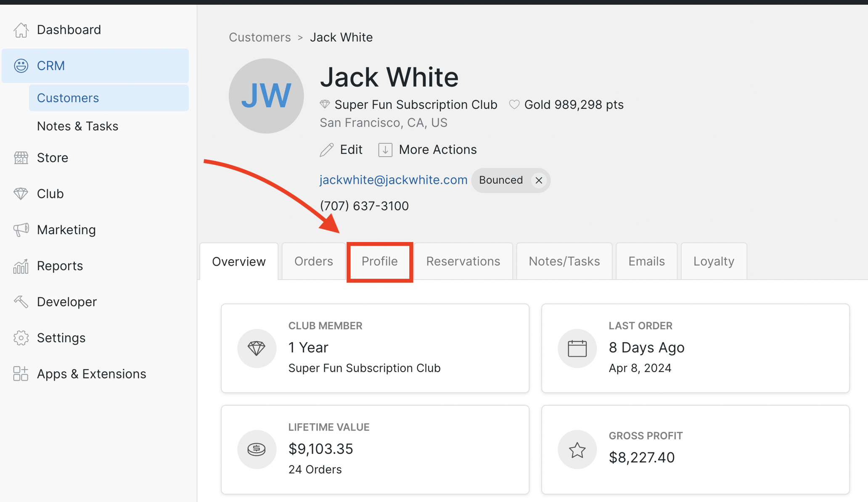Click the jackwhite@jackwhite.com email link

click(x=393, y=180)
